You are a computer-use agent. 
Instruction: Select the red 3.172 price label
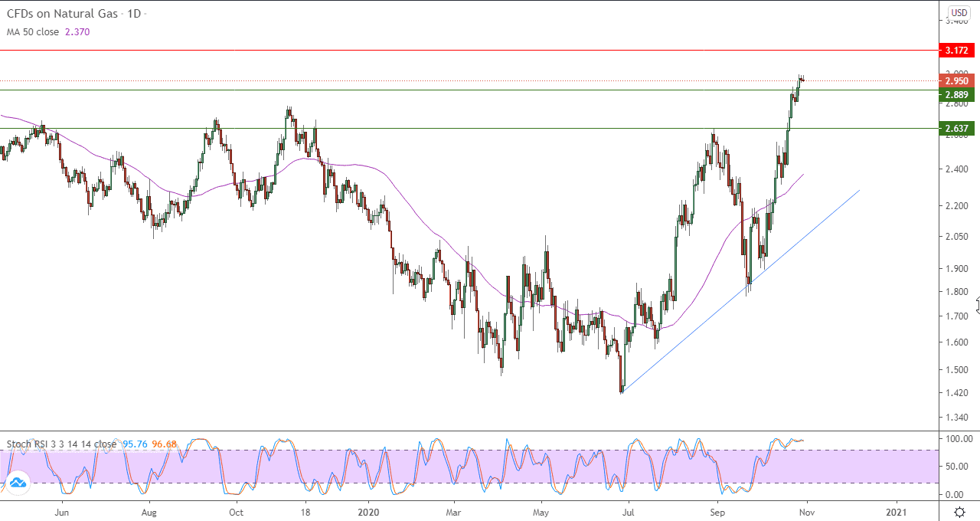[x=957, y=51]
